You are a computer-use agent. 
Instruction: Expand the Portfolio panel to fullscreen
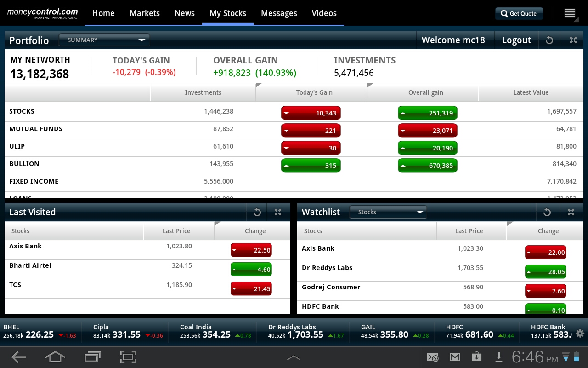click(573, 40)
